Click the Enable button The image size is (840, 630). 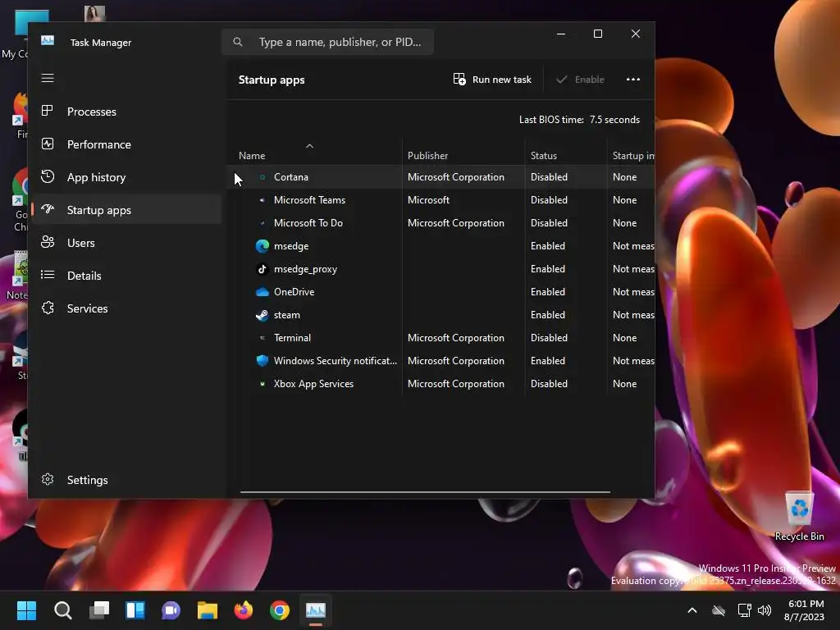580,80
